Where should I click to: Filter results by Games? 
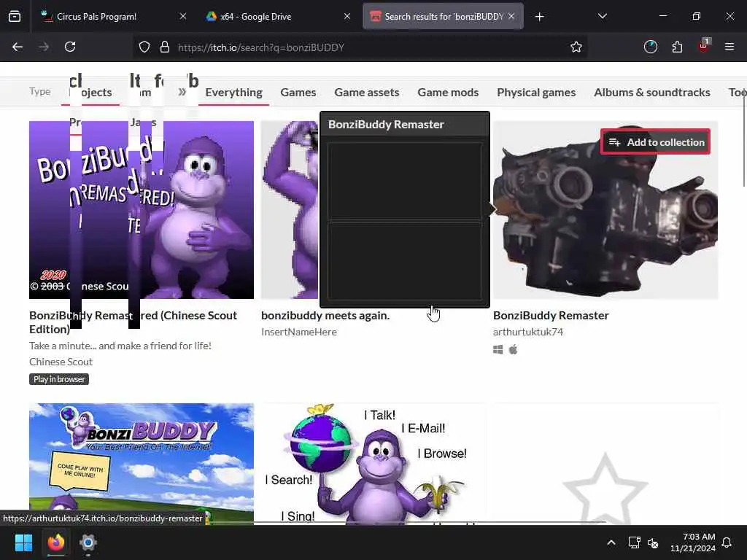[x=298, y=93]
